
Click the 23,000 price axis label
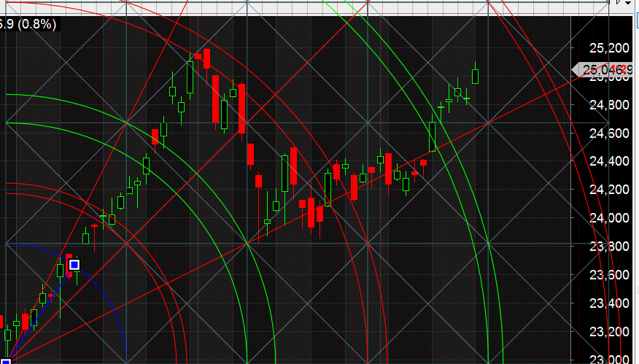(x=608, y=358)
